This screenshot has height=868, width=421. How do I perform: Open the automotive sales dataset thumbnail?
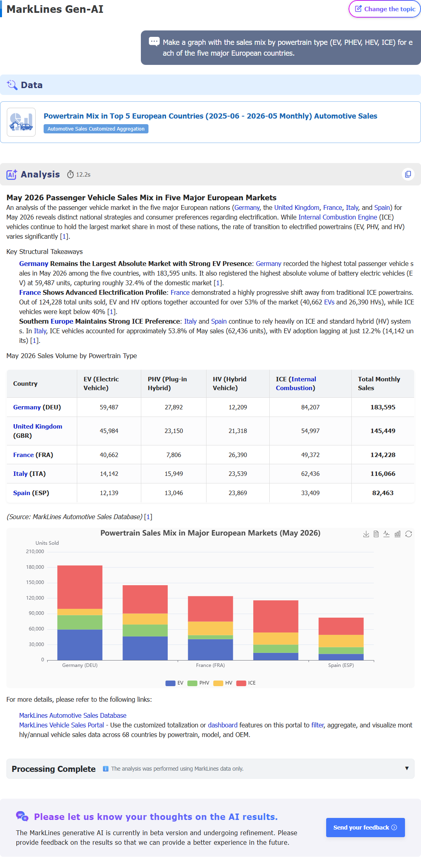coord(21,122)
